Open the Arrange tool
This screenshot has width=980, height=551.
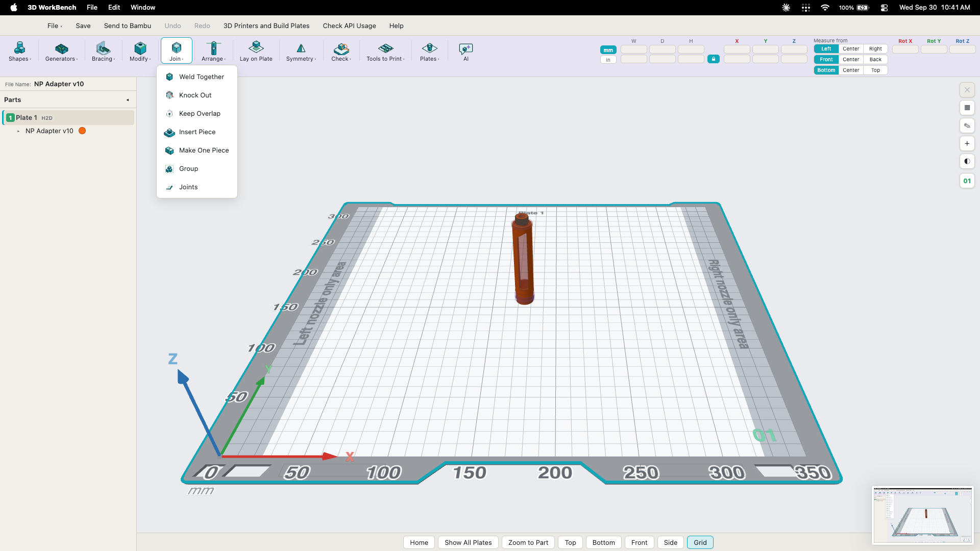click(213, 51)
